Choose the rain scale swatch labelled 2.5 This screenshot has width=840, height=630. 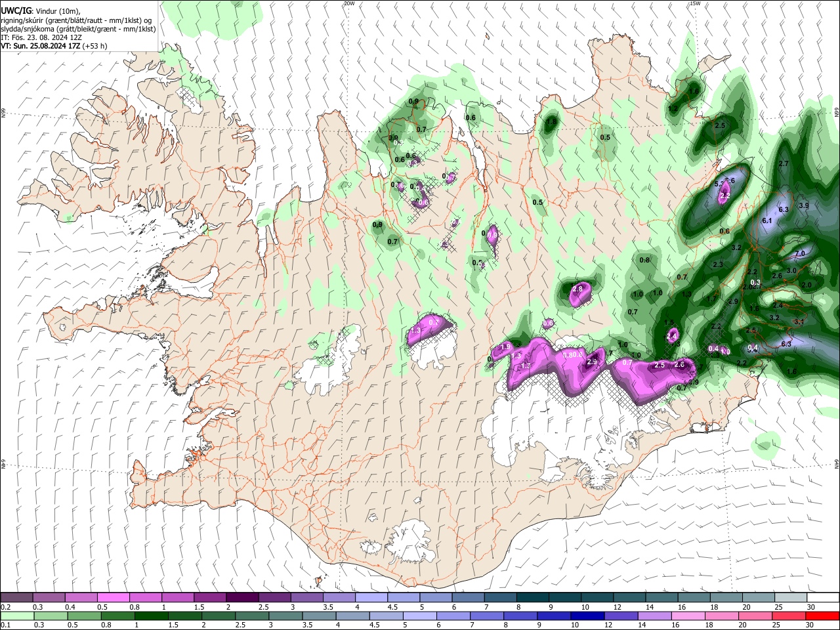click(x=252, y=616)
